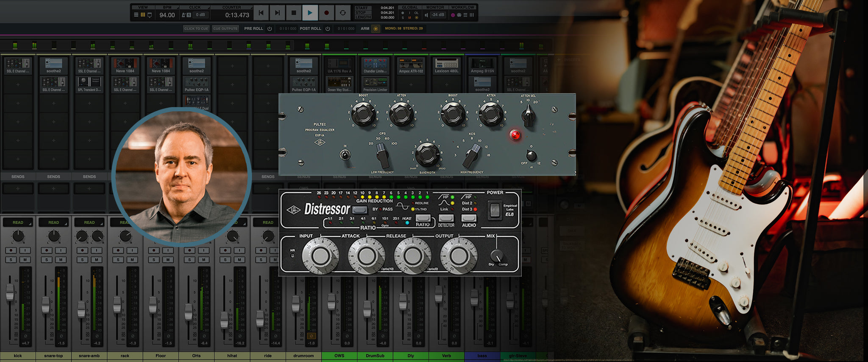Click the Click to Cue button
The image size is (868, 362).
[x=196, y=28]
